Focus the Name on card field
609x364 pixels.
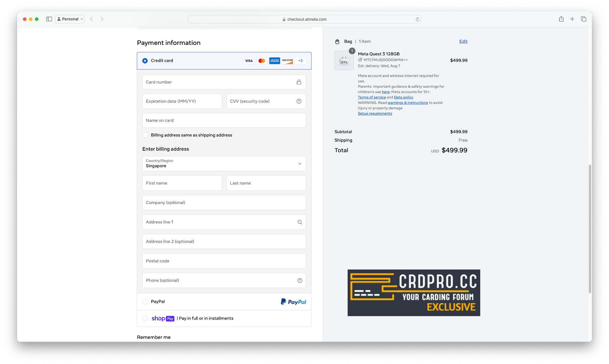coord(224,120)
